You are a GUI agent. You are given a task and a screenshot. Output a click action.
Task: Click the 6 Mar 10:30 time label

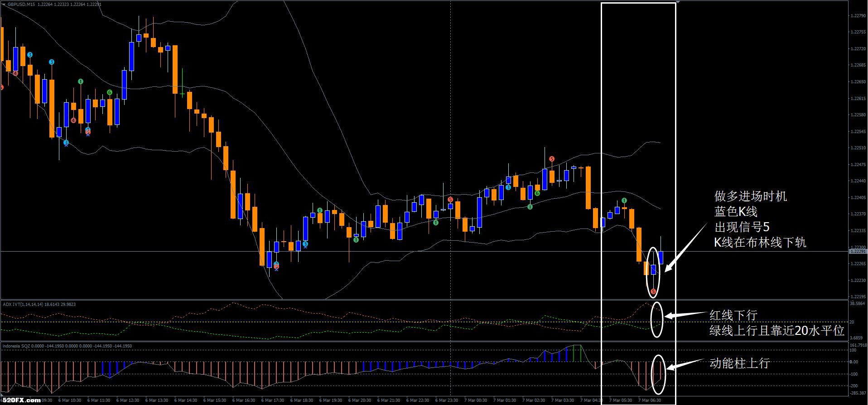pyautogui.click(x=70, y=400)
